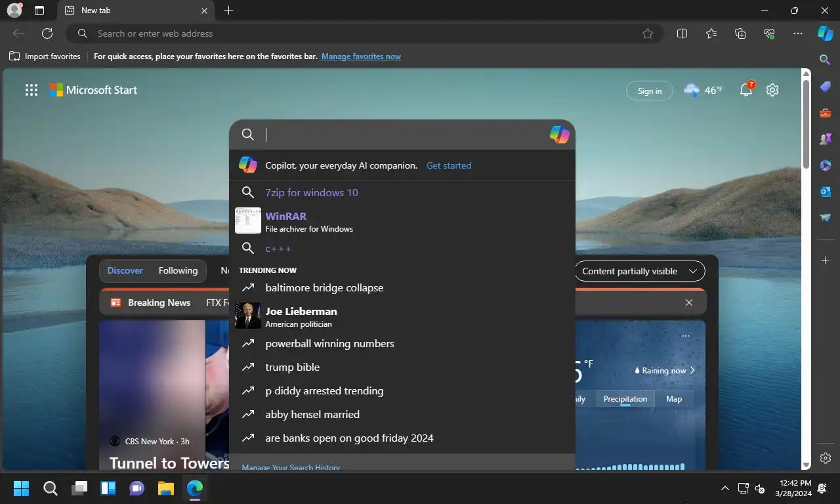Open sidebar Games chess icon

(x=826, y=139)
